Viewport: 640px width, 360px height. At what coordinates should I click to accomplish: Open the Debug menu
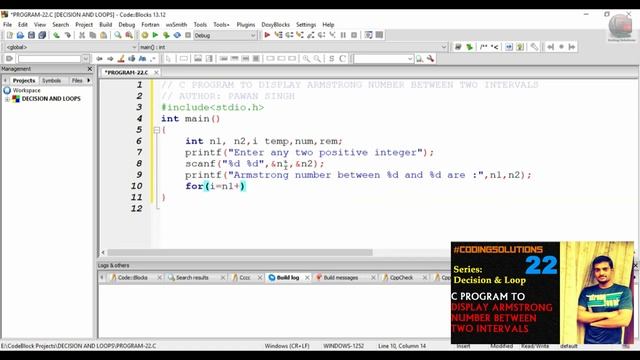pyautogui.click(x=127, y=24)
